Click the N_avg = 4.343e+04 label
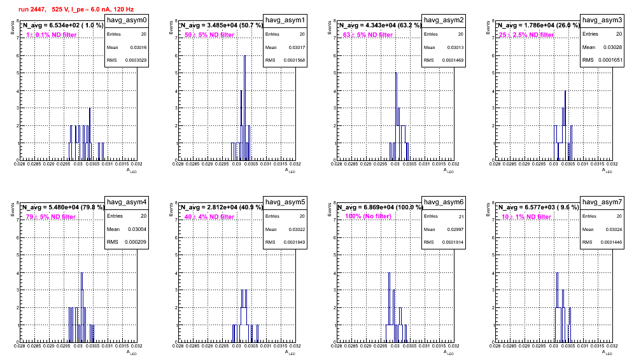634x364 pixels. point(379,25)
